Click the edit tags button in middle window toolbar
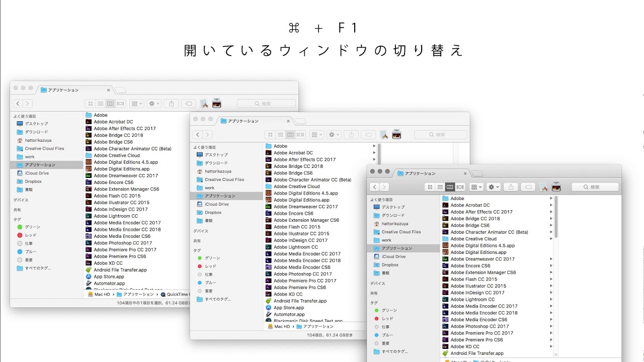 (368, 135)
